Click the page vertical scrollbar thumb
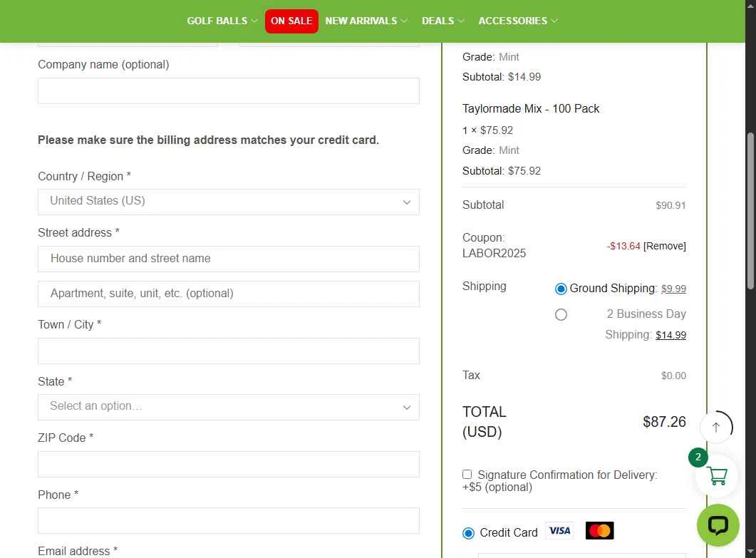Viewport: 756px width, 558px height. 750,211
